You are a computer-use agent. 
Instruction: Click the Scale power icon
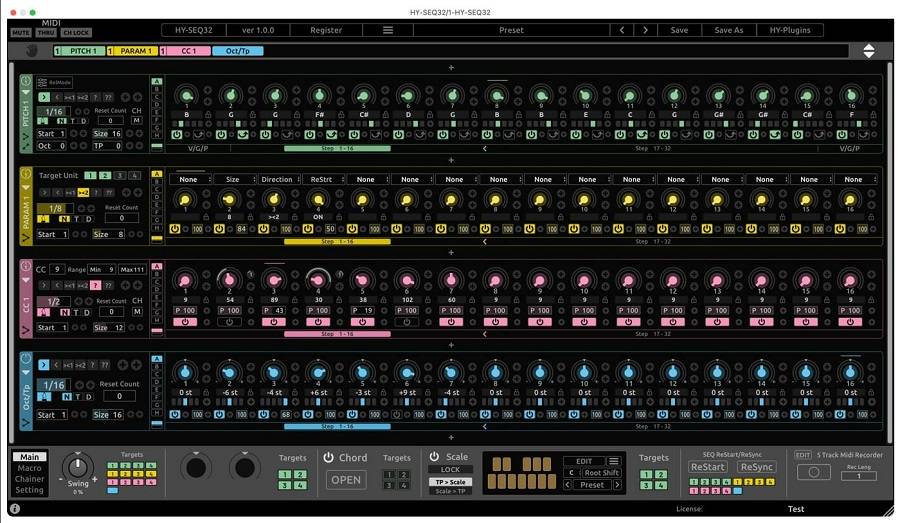pos(435,457)
